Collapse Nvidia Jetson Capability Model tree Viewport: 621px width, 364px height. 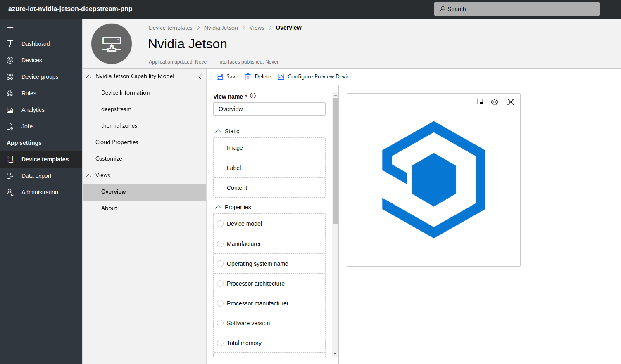pyautogui.click(x=89, y=76)
